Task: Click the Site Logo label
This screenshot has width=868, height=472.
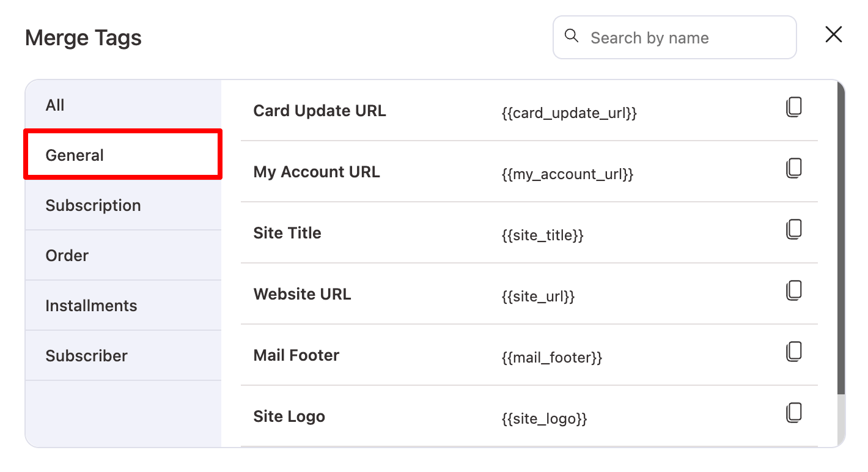Action: click(289, 416)
